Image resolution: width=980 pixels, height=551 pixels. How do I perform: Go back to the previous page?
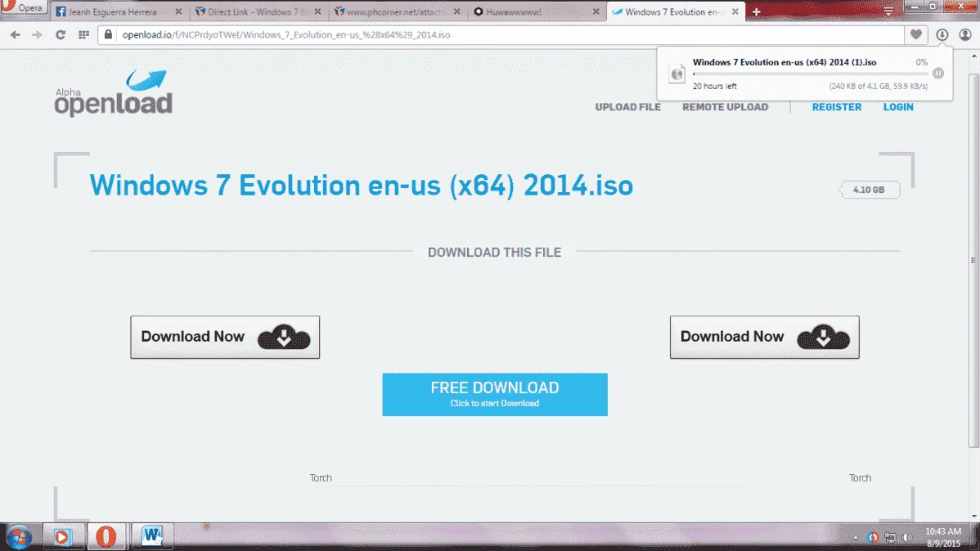[15, 35]
